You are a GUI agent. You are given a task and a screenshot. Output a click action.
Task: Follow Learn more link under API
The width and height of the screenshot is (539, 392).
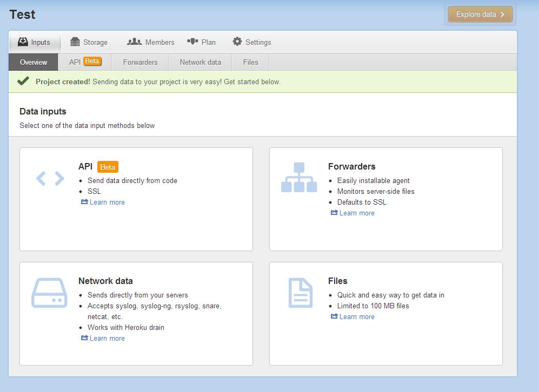(x=107, y=202)
